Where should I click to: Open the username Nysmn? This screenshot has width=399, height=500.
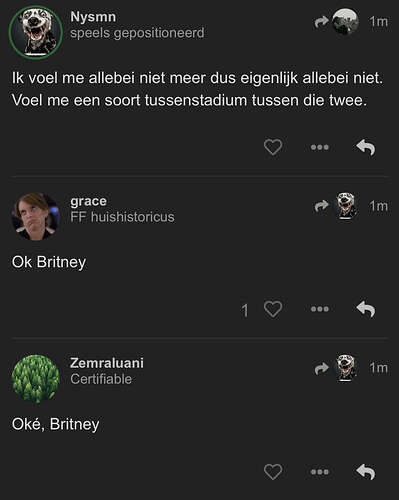click(93, 17)
